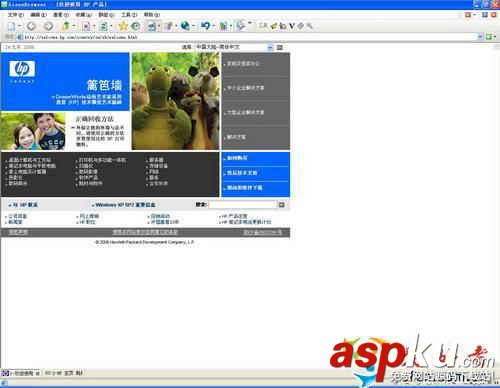Click the search submit icon beside the search box
This screenshot has height=388, width=500.
[282, 205]
